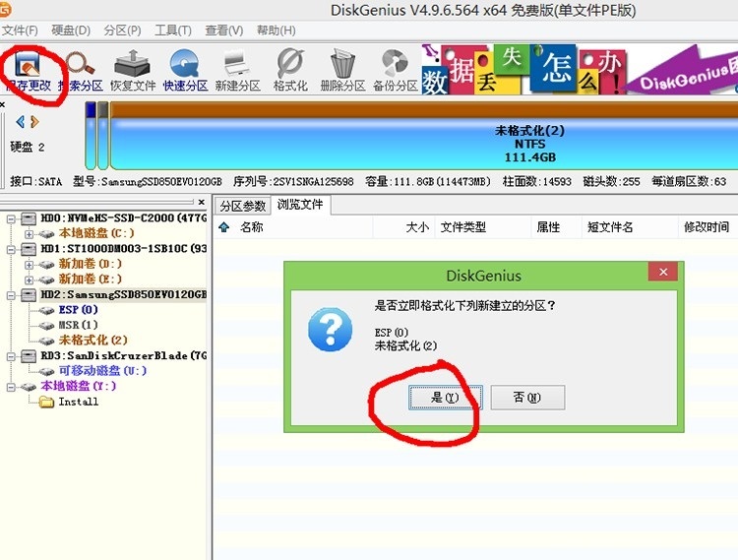Click New Partition (新建分区) icon

(x=238, y=71)
